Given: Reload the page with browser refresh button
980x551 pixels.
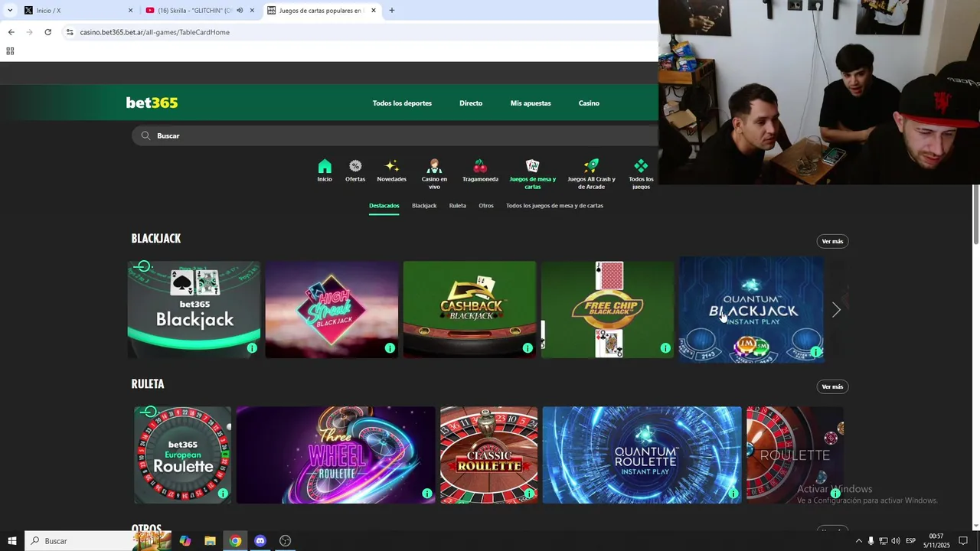Looking at the screenshot, I should [47, 32].
